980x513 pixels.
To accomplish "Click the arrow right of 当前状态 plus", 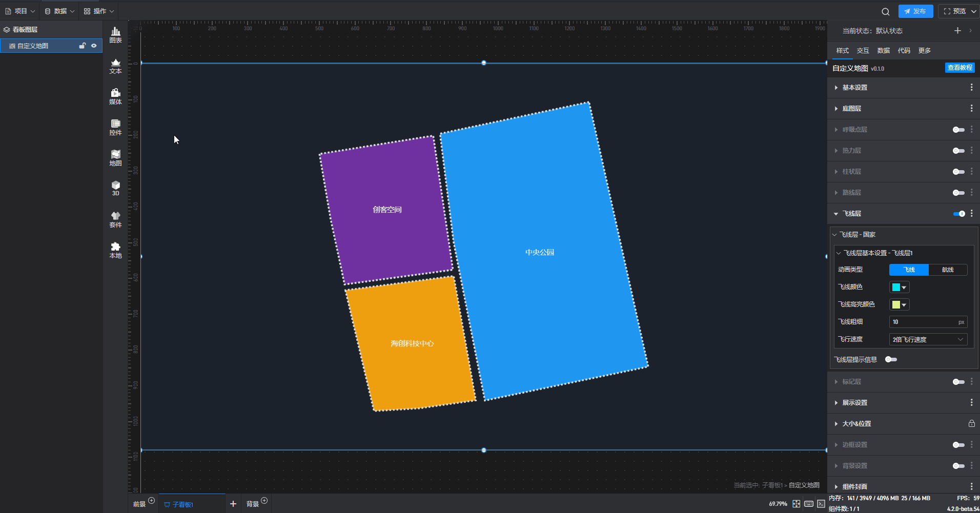I will [970, 31].
